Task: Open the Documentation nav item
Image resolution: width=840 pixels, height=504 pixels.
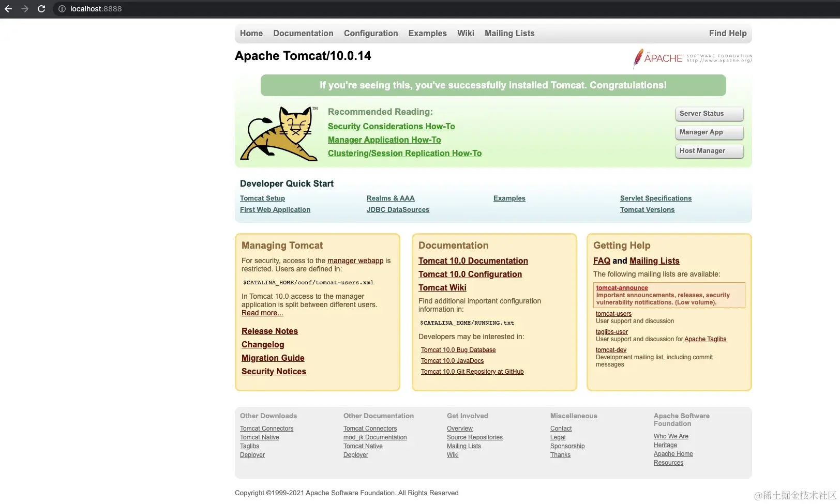Action: click(303, 33)
